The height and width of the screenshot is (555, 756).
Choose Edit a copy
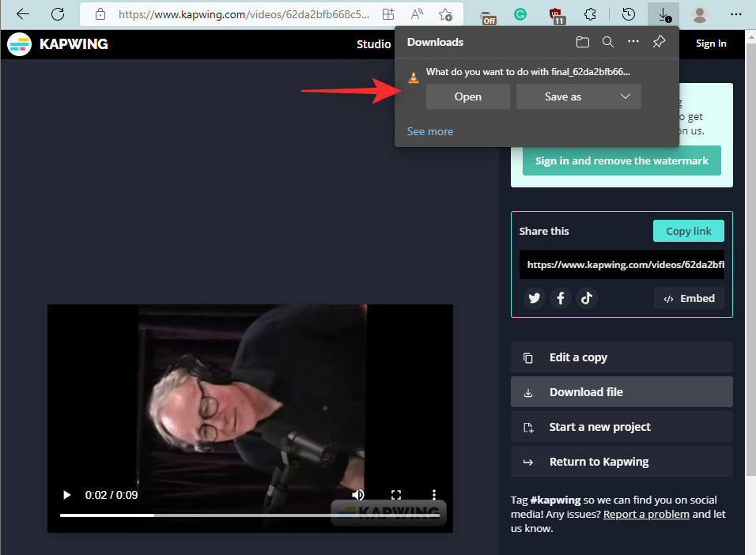point(622,357)
